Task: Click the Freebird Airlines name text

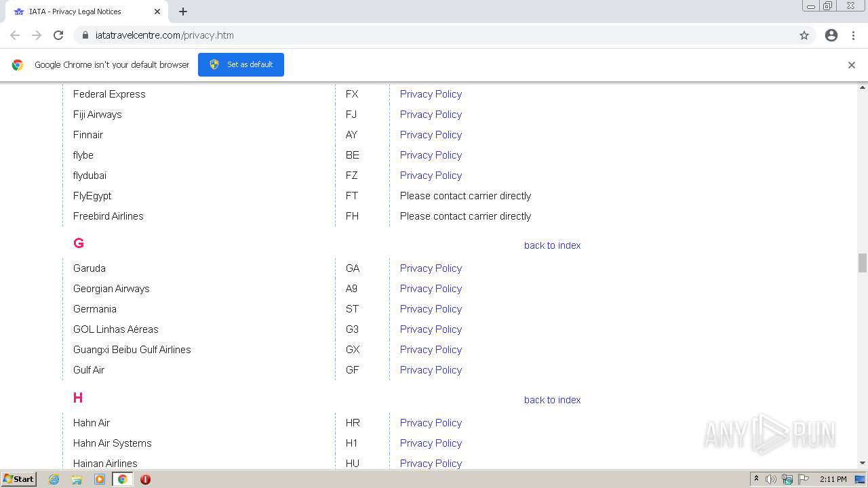Action: coord(108,216)
